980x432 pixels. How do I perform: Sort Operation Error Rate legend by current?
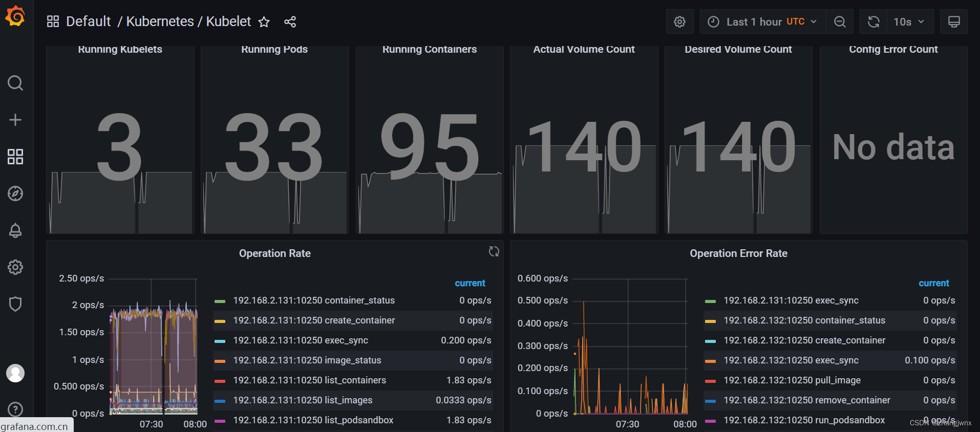[933, 283]
